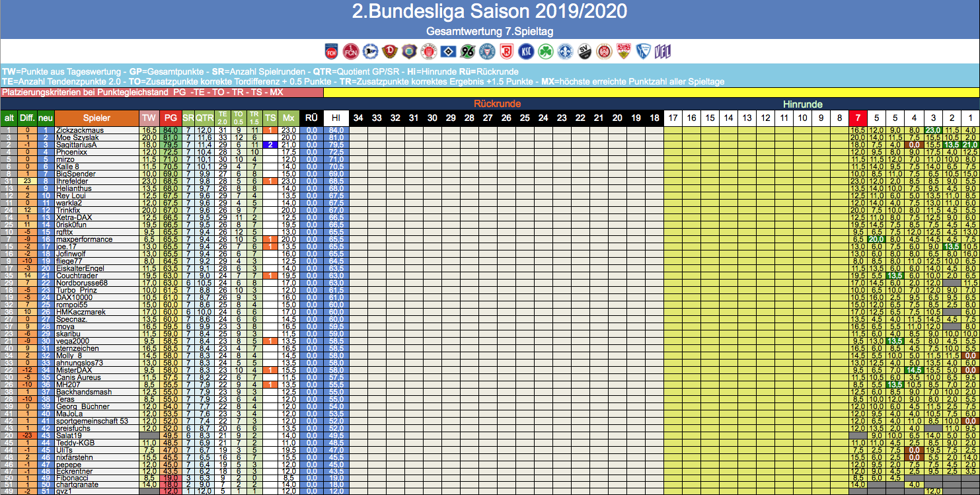Select player name Backhandsmash
Screen dimensions: 980x495
pyautogui.click(x=84, y=391)
